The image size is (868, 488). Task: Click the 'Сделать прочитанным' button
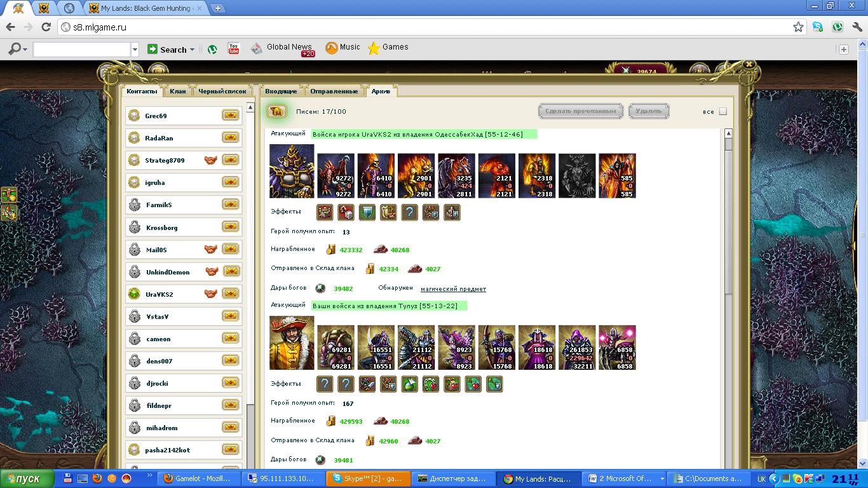[x=581, y=111]
